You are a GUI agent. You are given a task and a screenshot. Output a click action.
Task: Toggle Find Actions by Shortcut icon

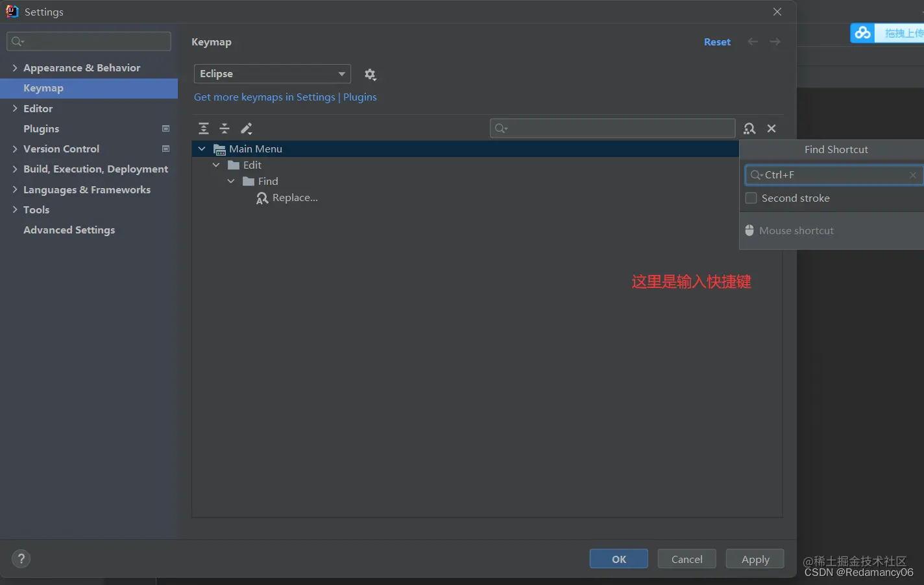749,128
